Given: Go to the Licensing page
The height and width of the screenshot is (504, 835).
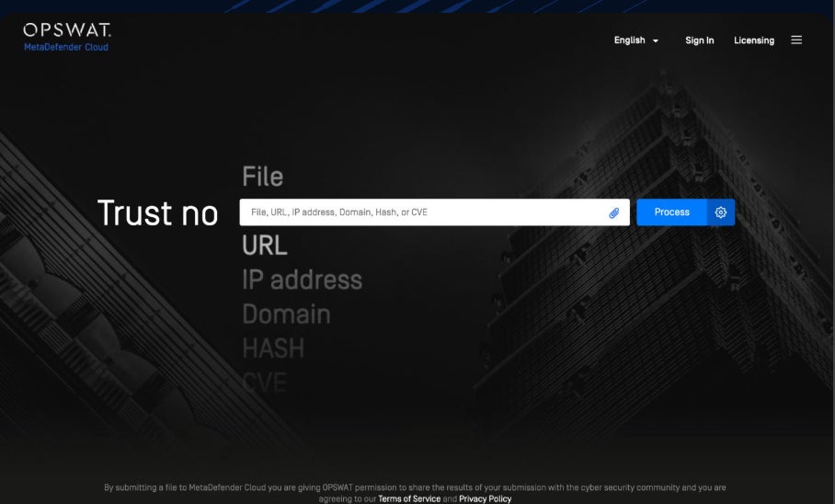Looking at the screenshot, I should coord(754,40).
